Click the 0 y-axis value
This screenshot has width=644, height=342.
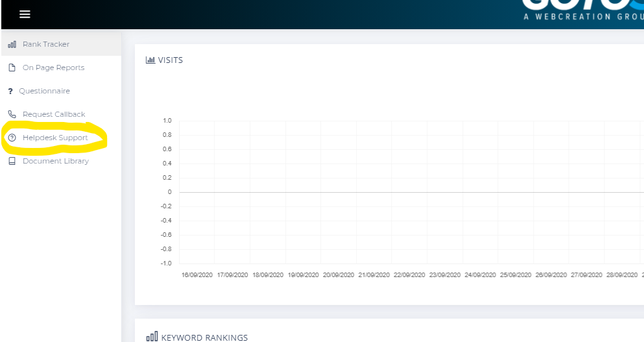[x=170, y=192]
